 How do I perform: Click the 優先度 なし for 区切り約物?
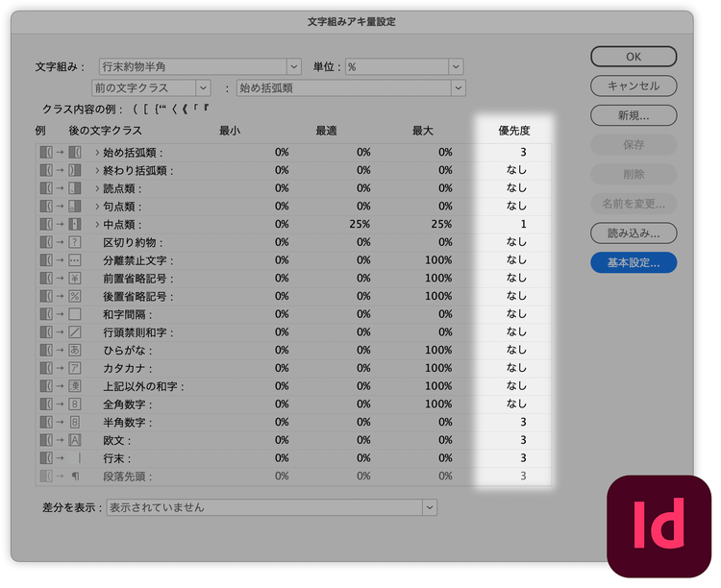point(516,242)
